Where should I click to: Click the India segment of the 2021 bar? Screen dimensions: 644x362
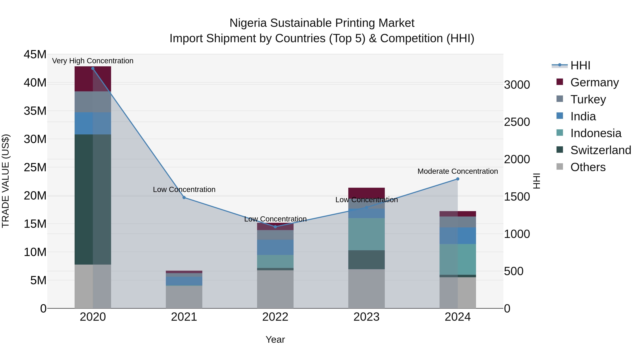pyautogui.click(x=184, y=281)
